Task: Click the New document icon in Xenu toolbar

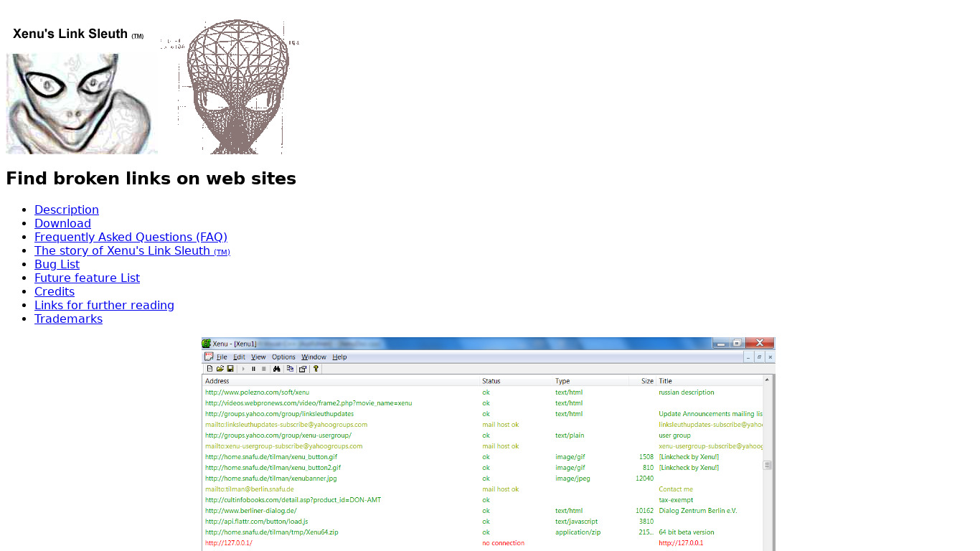Action: click(x=209, y=369)
